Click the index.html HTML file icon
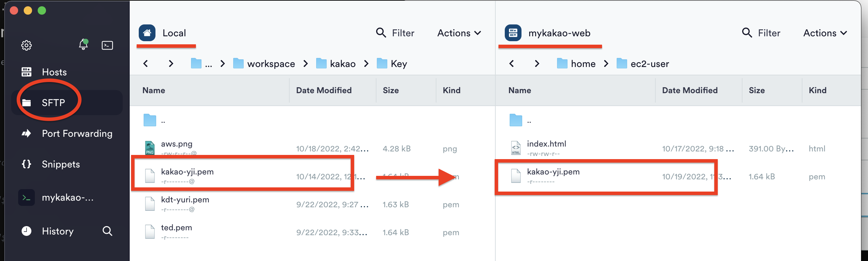 click(516, 148)
